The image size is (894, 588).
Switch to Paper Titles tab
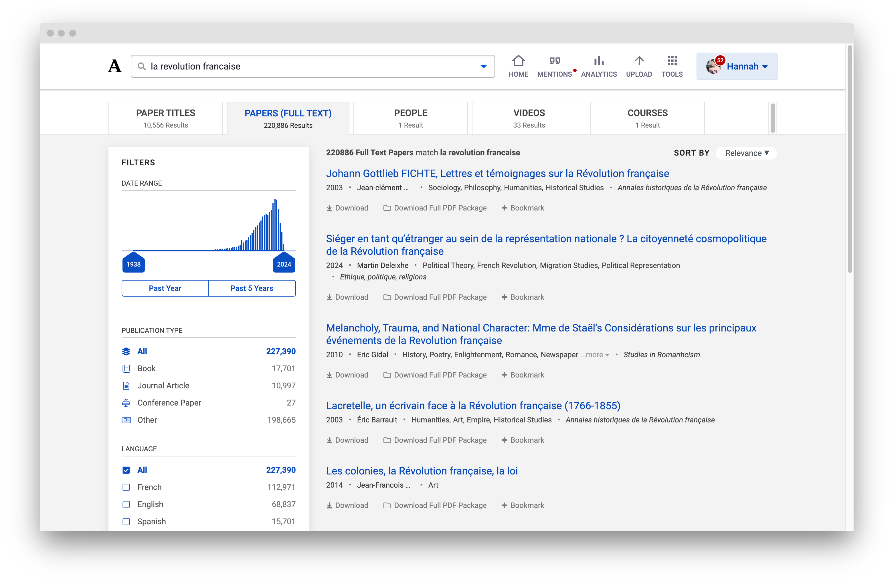tap(165, 118)
